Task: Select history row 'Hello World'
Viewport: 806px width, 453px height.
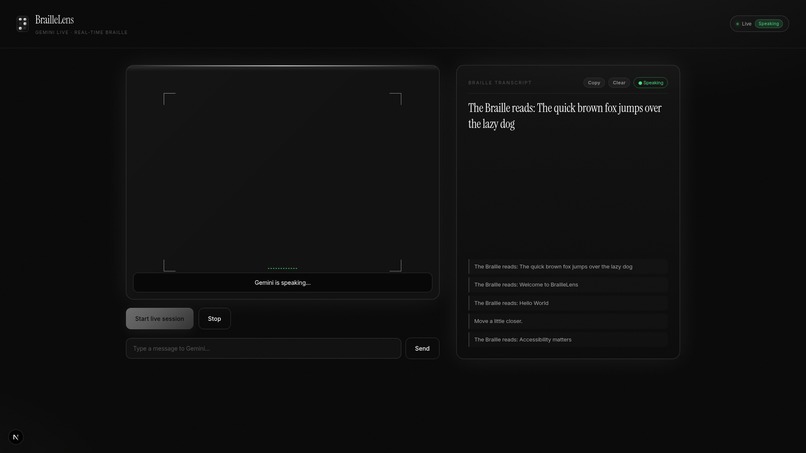Action: (x=568, y=303)
